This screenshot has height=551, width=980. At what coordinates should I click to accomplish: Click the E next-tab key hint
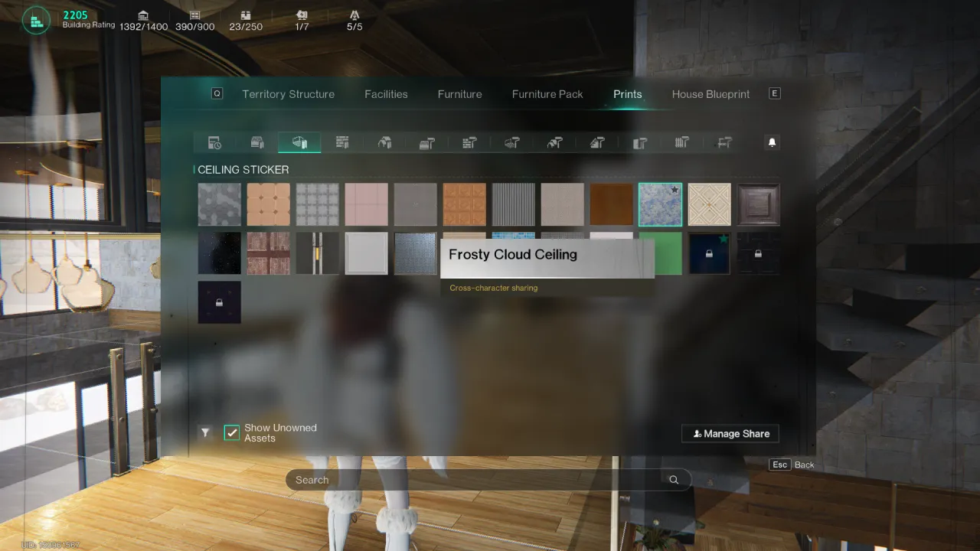coord(775,93)
